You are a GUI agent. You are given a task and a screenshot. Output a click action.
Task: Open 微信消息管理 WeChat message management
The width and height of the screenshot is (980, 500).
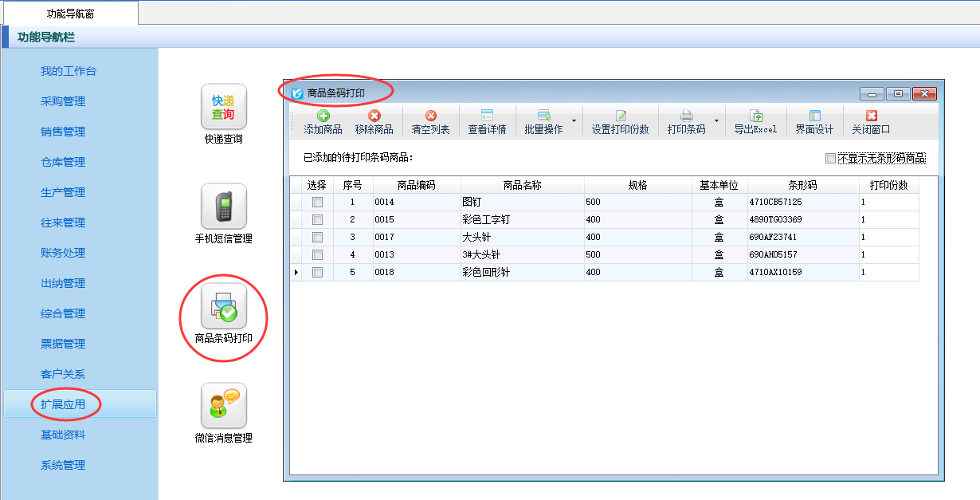pos(223,406)
